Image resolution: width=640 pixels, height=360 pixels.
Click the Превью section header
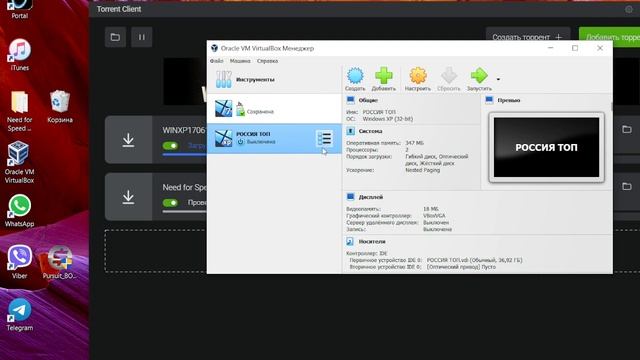509,100
